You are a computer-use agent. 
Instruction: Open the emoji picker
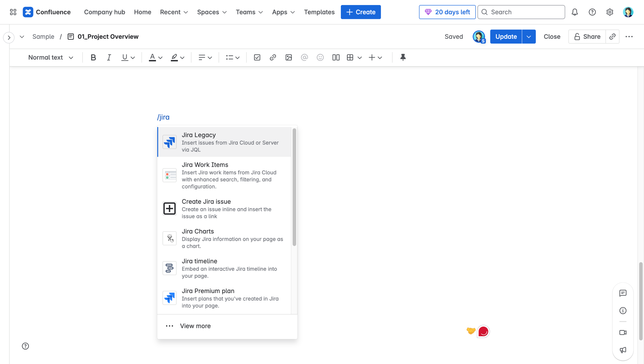320,57
